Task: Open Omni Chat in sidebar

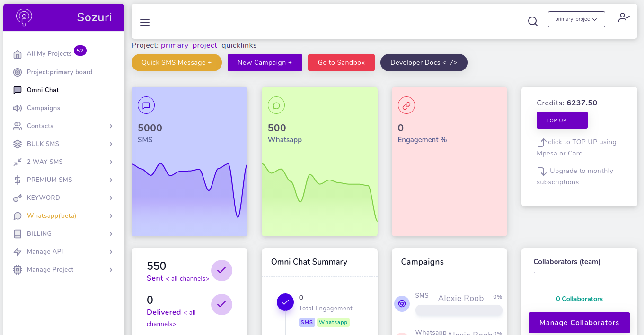Action: [x=43, y=90]
